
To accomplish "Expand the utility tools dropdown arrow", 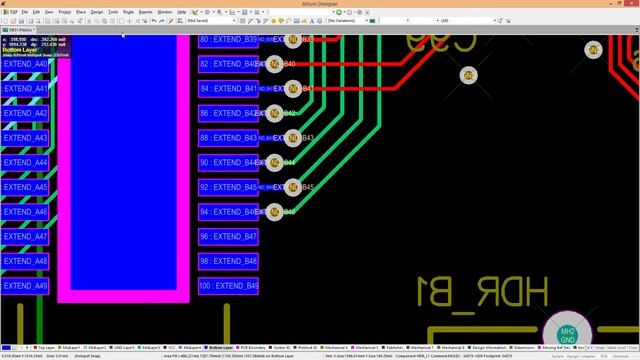I will (x=201, y=12).
